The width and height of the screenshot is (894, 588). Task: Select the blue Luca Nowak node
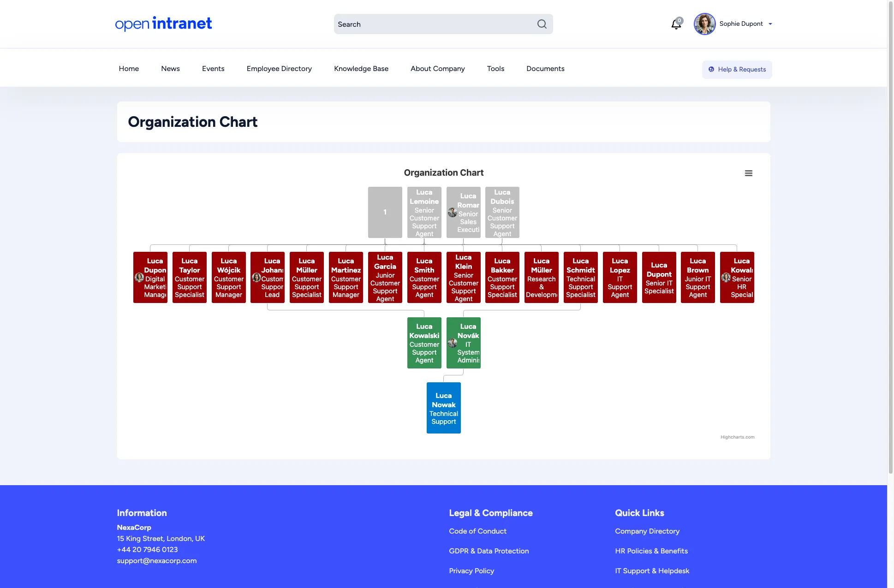443,408
